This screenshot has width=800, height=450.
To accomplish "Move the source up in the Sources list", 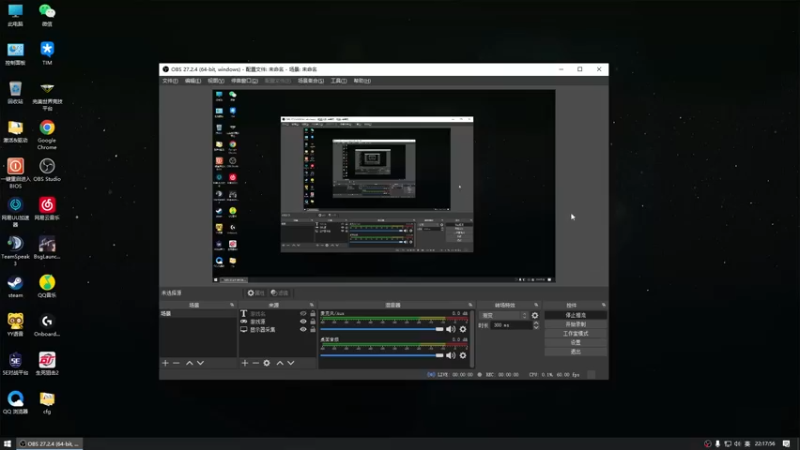I will coord(280,363).
